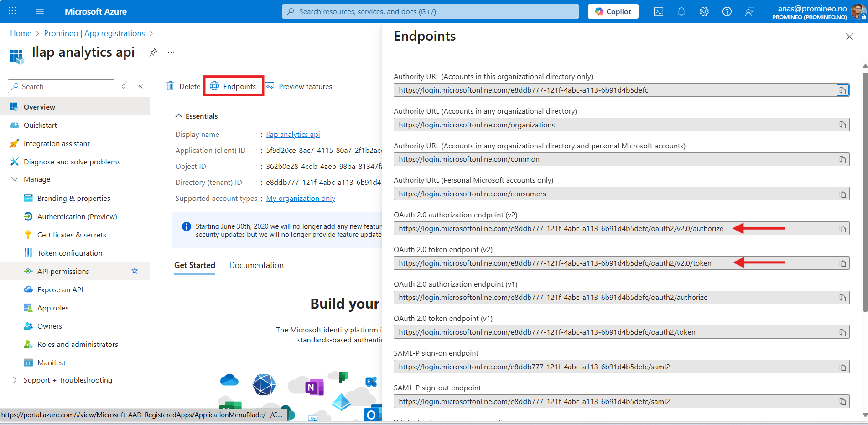Screen dimensions: 868x425
Task: Open the Azure portal apps grid icon
Action: pyautogui.click(x=12, y=11)
